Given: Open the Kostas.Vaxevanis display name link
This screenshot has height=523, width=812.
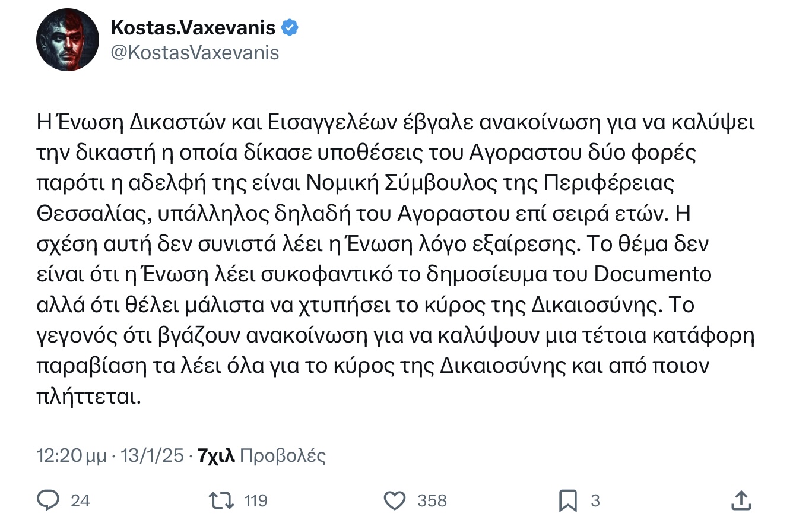Looking at the screenshot, I should coord(193,27).
